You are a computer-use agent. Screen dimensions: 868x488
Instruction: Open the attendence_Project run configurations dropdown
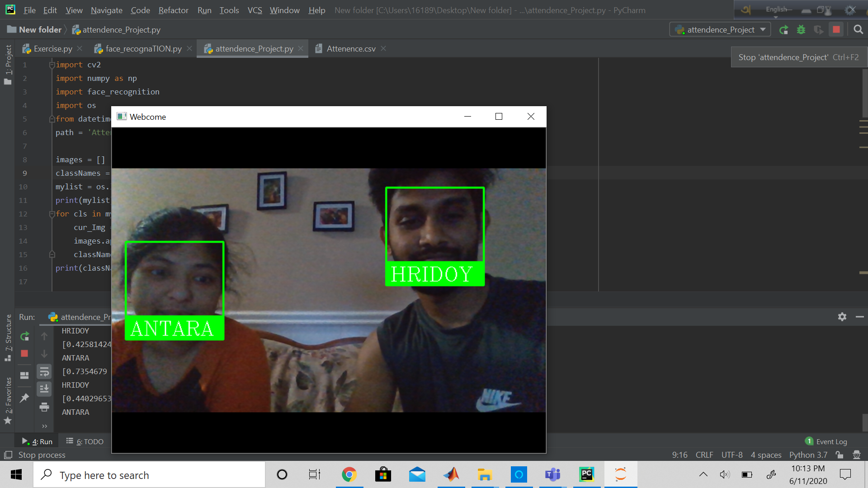(719, 29)
